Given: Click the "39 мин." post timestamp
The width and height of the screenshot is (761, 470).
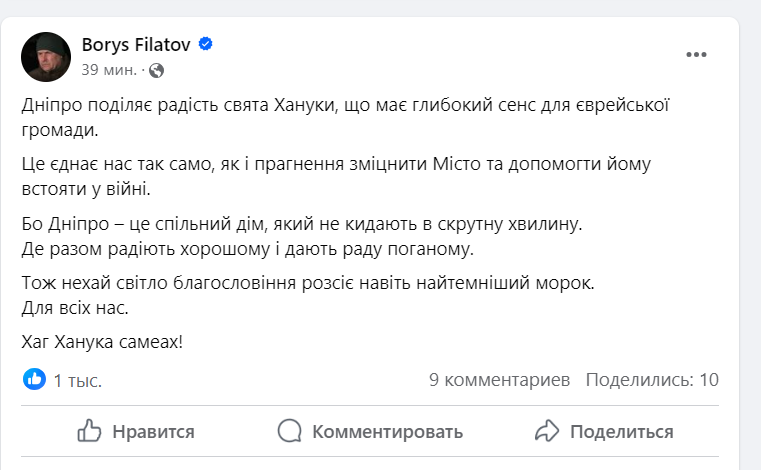Looking at the screenshot, I should (x=110, y=70).
